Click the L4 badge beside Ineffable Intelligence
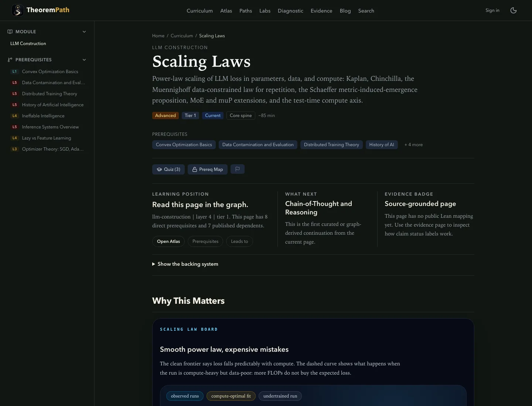This screenshot has width=532, height=406. [x=14, y=116]
